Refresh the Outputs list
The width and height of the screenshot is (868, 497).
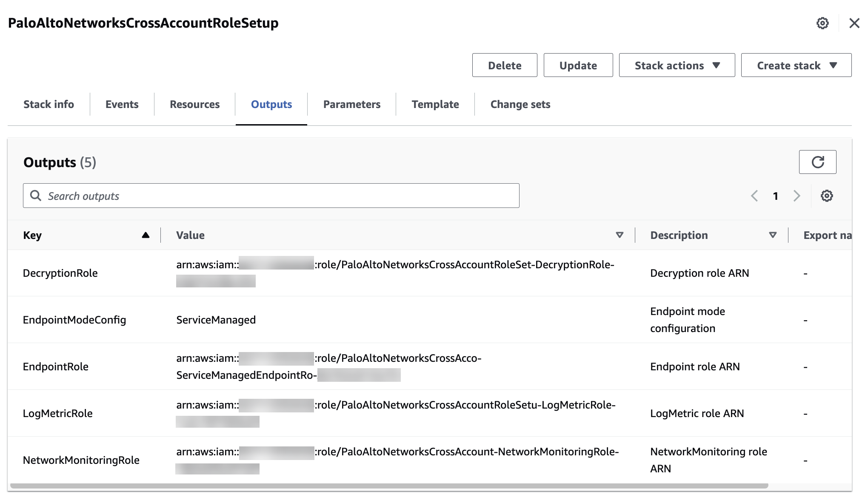[817, 162]
